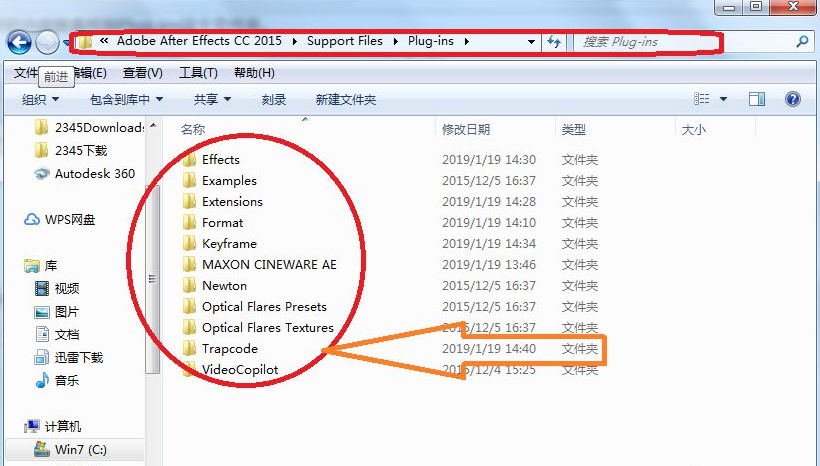Open the 包含到库中 dropdown
The image size is (820, 466).
[126, 99]
